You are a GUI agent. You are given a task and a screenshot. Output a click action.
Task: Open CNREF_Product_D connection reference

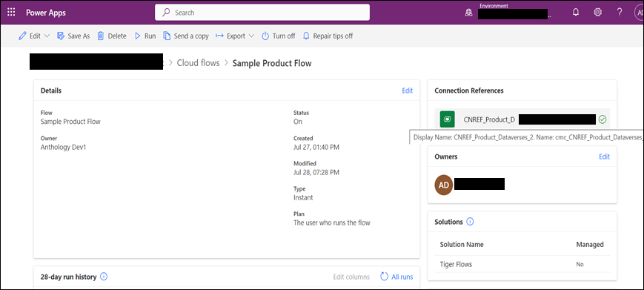click(x=489, y=119)
